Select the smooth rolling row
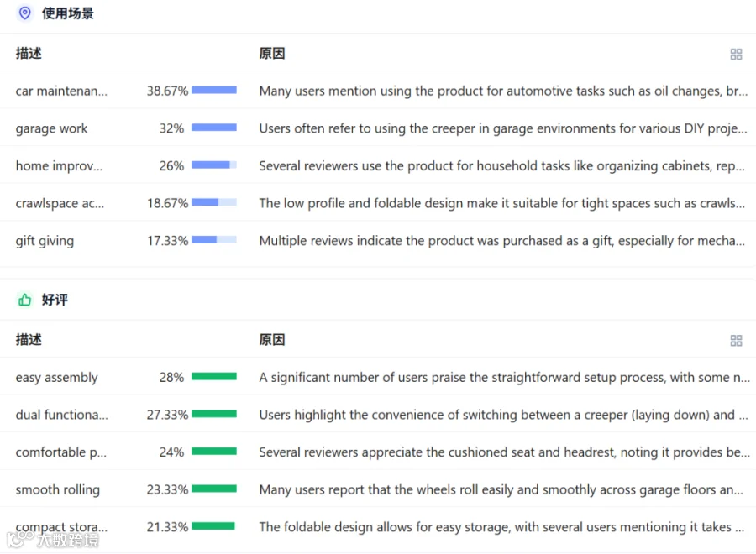Screen dimensions: 756x554 point(378,489)
